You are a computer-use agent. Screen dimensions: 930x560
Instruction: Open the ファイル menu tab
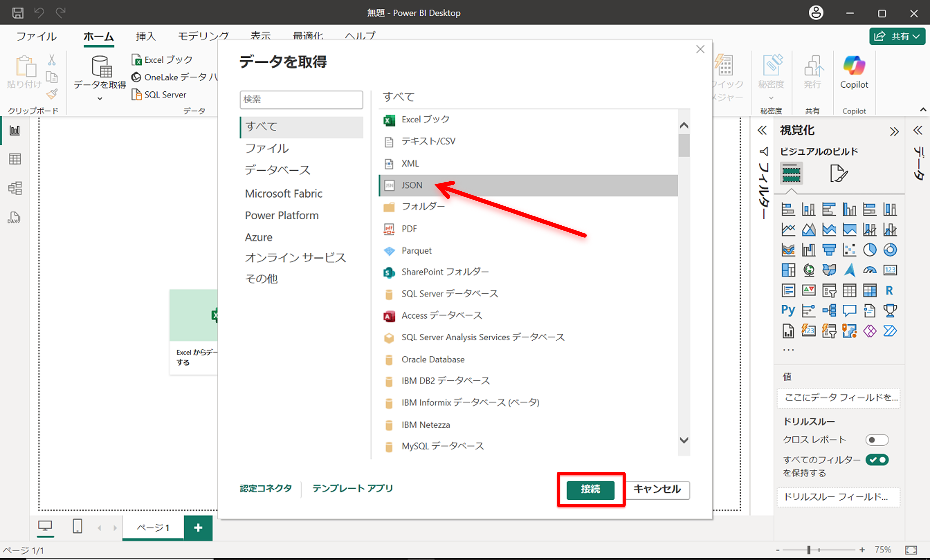(x=36, y=36)
